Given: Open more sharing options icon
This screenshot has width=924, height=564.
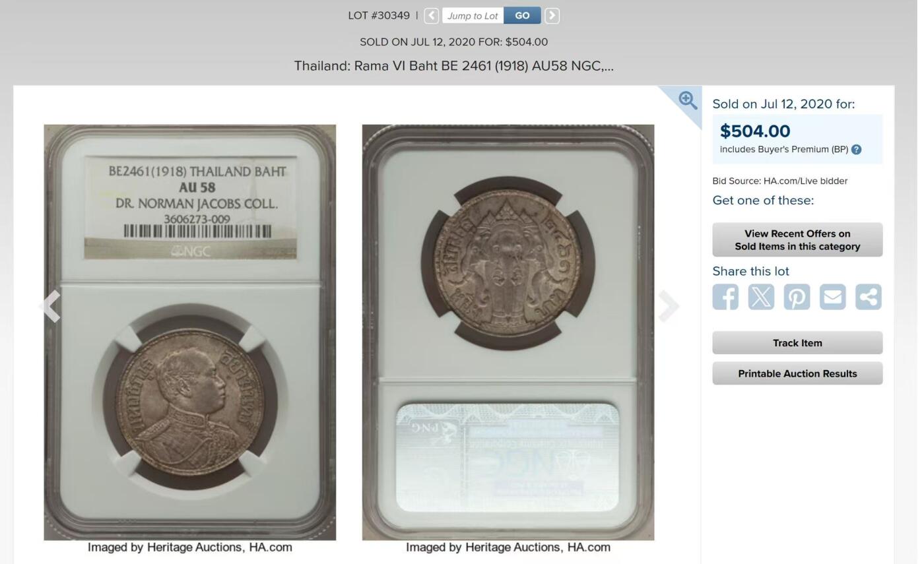Looking at the screenshot, I should 869,297.
